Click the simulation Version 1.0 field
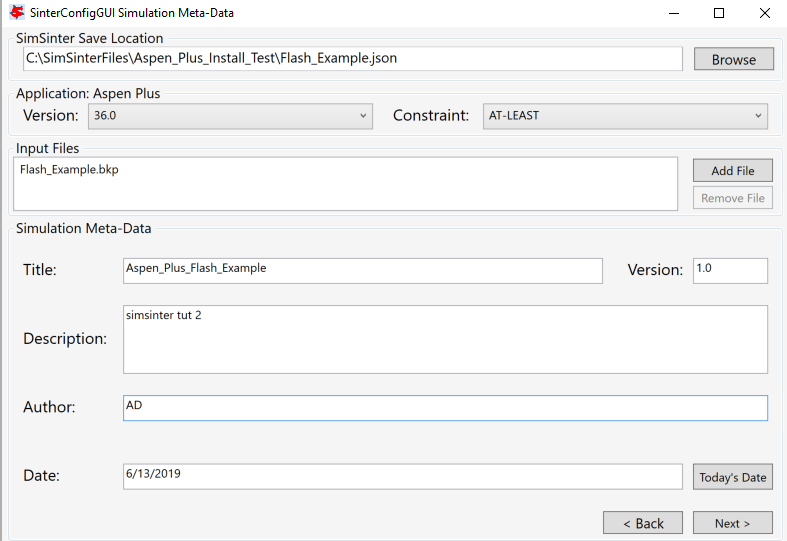This screenshot has width=787, height=541. [x=730, y=270]
